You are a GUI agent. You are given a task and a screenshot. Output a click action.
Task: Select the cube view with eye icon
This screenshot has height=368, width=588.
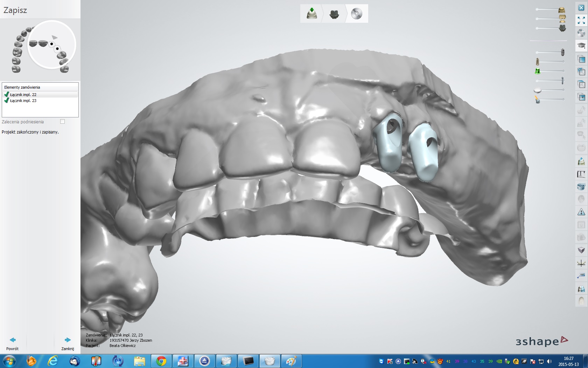click(581, 97)
